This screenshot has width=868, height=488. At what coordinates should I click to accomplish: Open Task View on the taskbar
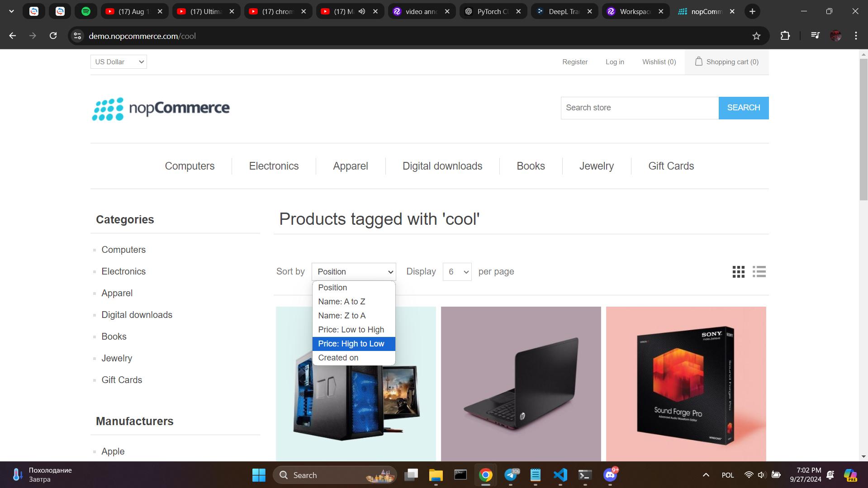411,475
